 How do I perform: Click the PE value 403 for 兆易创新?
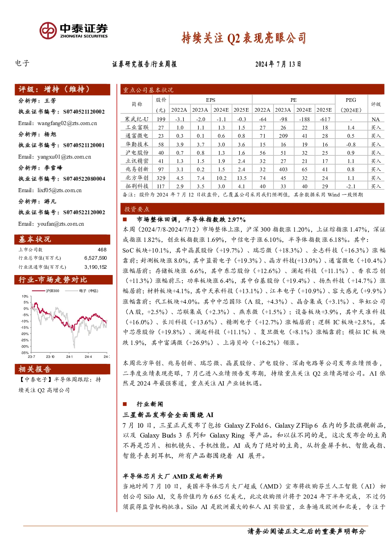283,169
